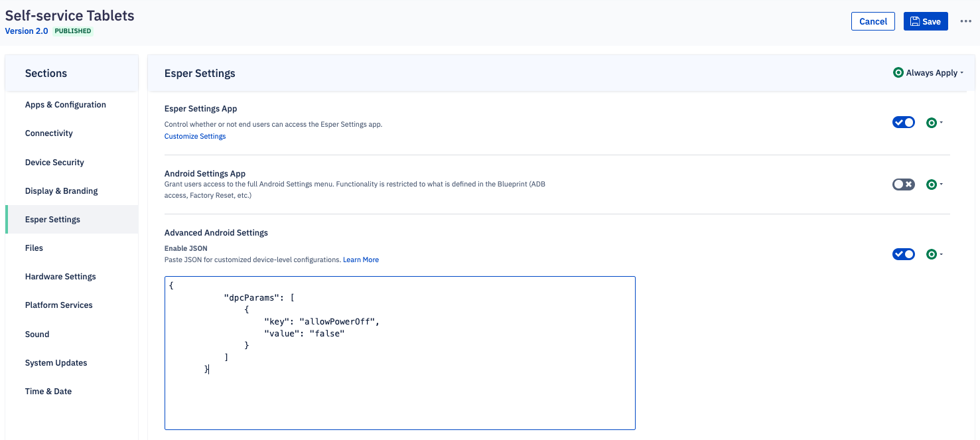Select Time & Date section
Image resolution: width=980 pixels, height=440 pixels.
click(72, 392)
